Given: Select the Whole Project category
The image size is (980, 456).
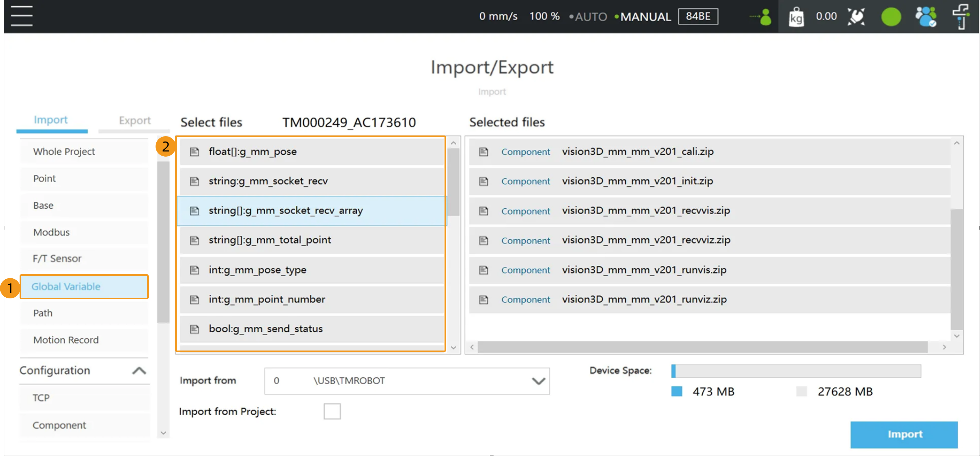Looking at the screenshot, I should click(x=64, y=151).
